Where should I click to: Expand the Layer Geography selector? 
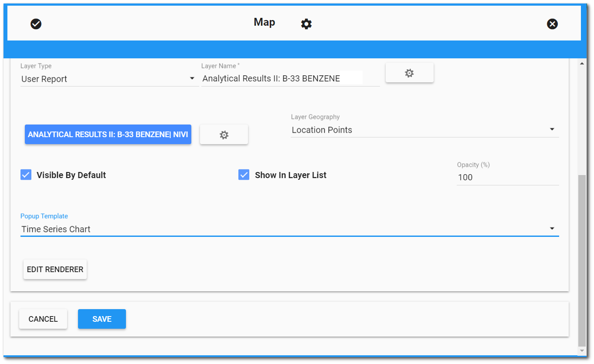(x=552, y=129)
